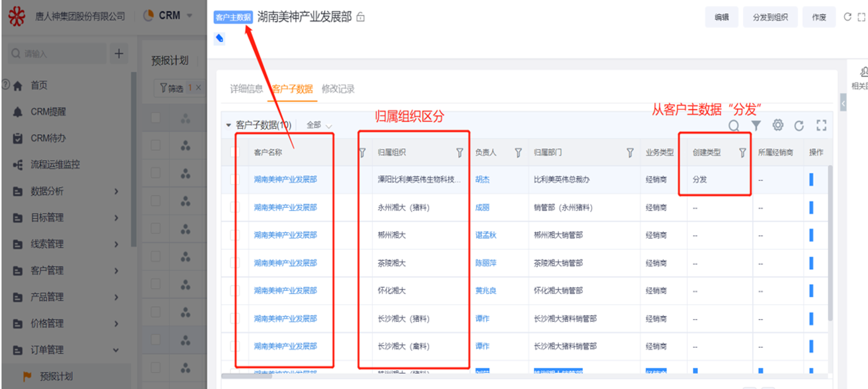
Task: Click the fullscreen icon at the window's top-right
Action: click(x=861, y=17)
